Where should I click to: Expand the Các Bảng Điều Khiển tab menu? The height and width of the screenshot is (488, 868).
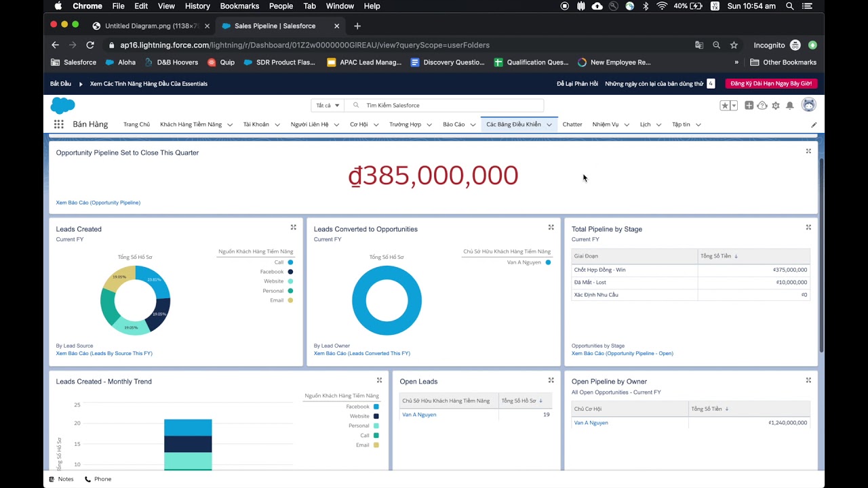549,125
